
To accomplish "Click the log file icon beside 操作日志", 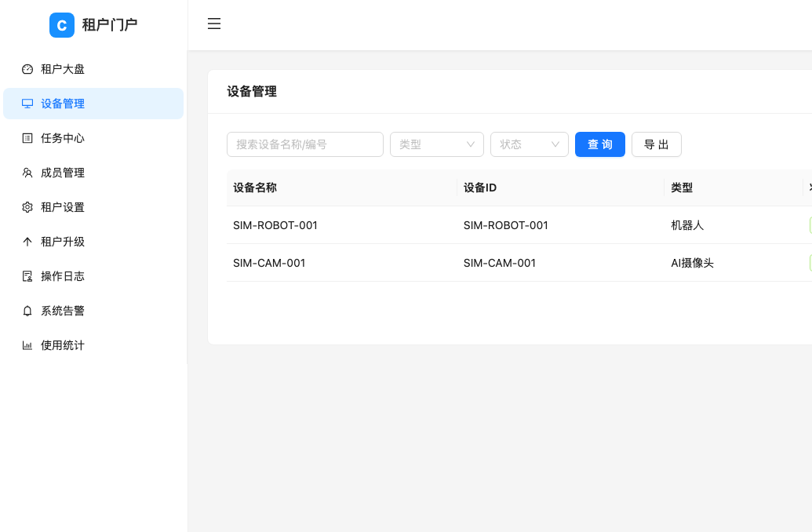I will pos(27,276).
